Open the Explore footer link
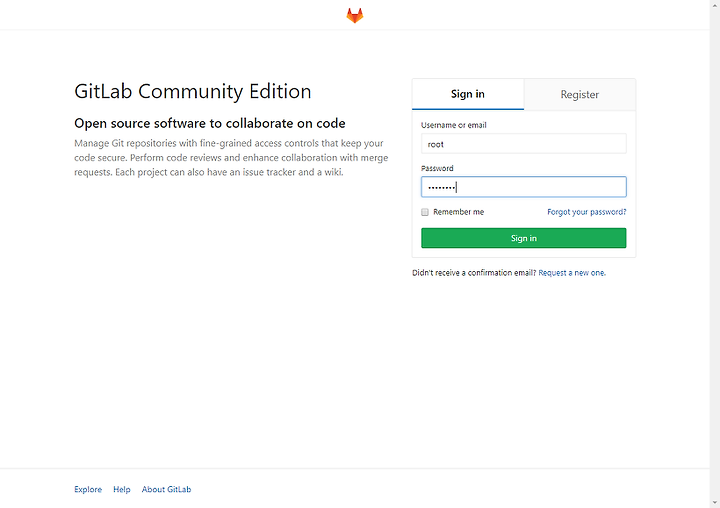 coord(88,489)
